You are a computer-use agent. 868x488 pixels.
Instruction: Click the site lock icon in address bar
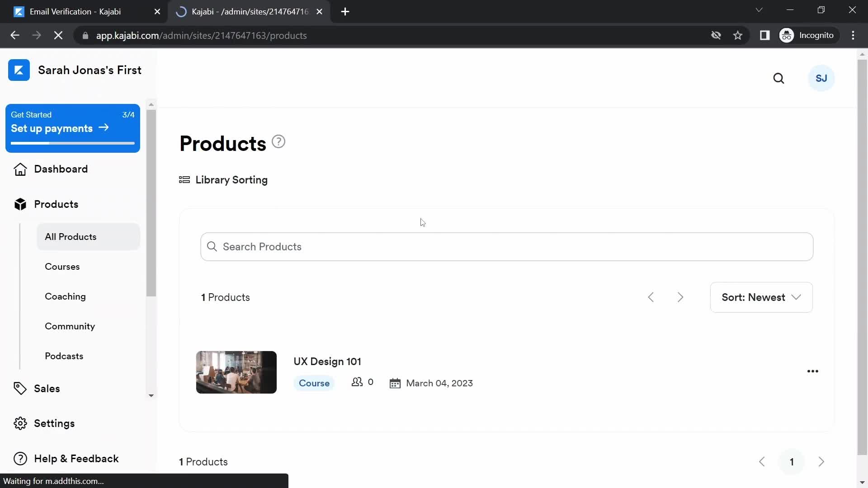[85, 36]
